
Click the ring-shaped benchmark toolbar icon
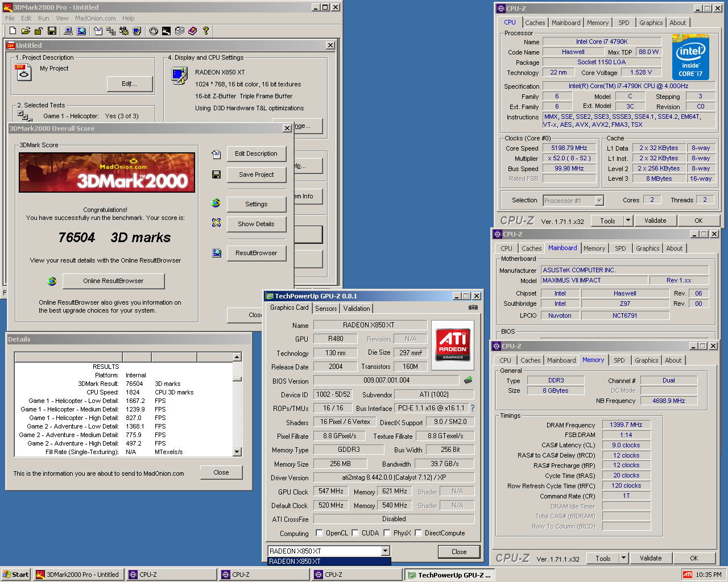tap(154, 31)
